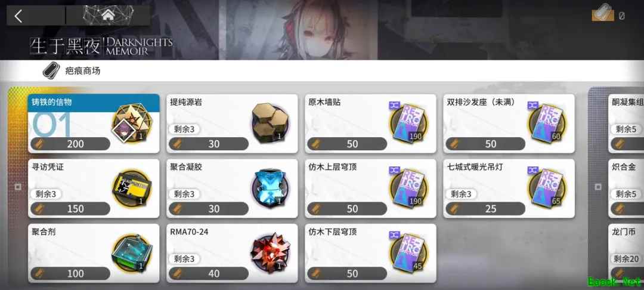Open the 寻访凭证 headhunting ticket icon
The height and width of the screenshot is (290, 644).
pos(132,188)
